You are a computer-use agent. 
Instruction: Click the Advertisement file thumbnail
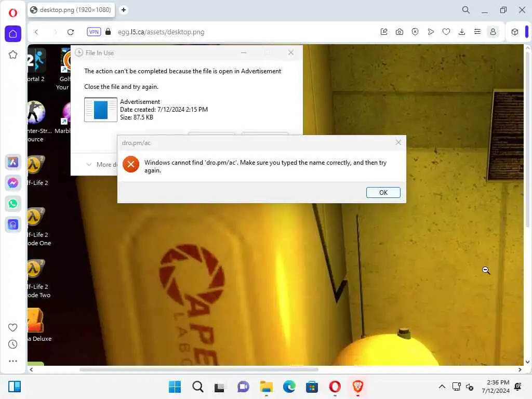[x=101, y=110]
